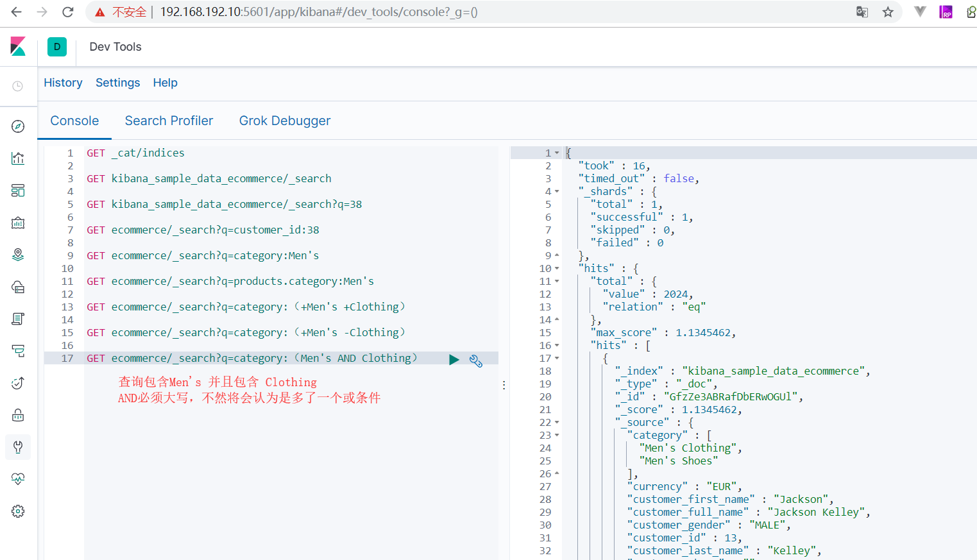This screenshot has width=977, height=560.
Task: Open Infrastructure icon in sidebar
Action: (x=18, y=319)
